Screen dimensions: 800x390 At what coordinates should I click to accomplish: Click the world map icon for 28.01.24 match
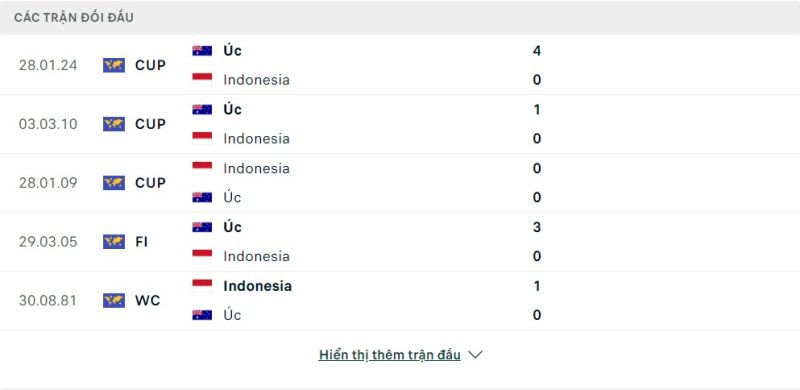tap(114, 65)
